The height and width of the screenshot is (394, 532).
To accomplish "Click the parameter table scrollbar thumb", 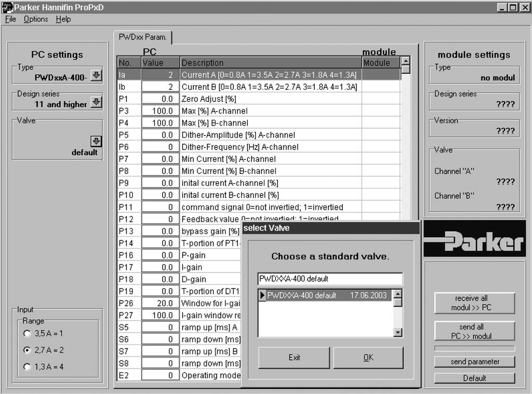I will click(405, 69).
